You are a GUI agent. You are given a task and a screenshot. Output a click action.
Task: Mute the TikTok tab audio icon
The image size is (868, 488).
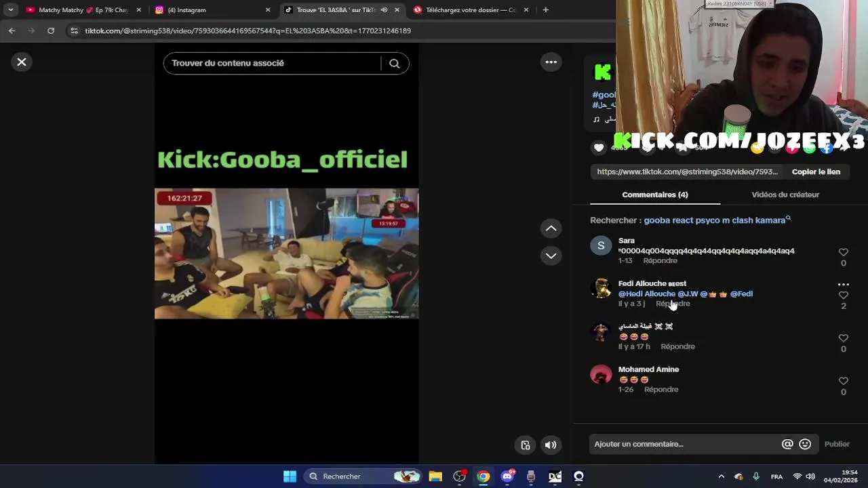click(x=384, y=10)
